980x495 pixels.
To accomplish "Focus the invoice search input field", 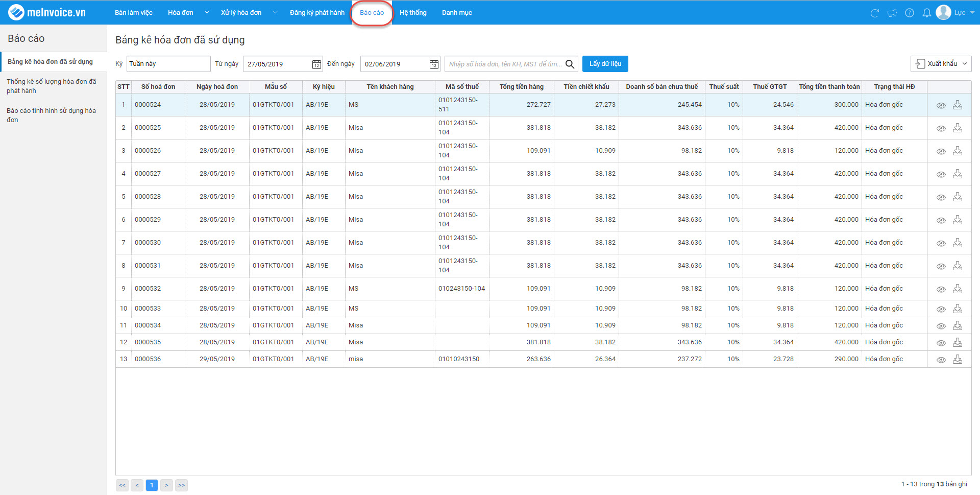I will click(504, 64).
